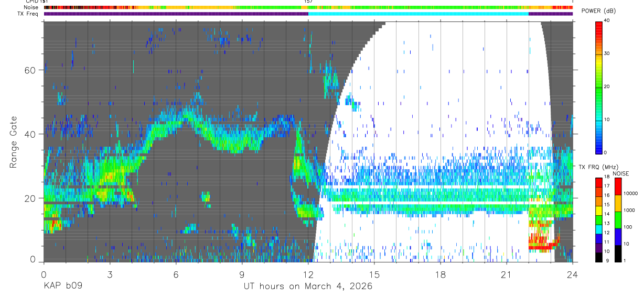Click the POWER (dB) colorbar title
644x297 pixels.
pos(599,12)
